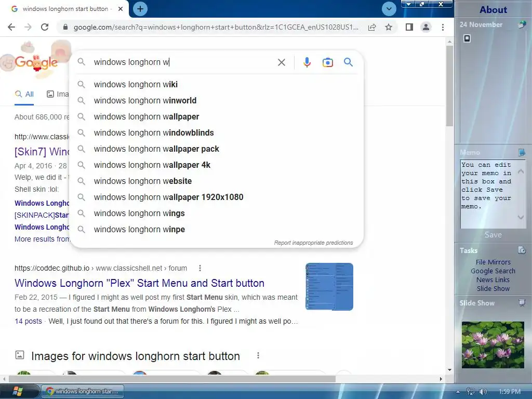
Task: Open the News Links task
Action: [493, 280]
